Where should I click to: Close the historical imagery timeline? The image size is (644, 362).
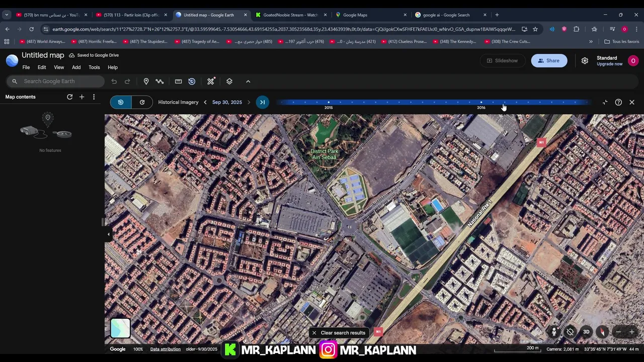(x=632, y=102)
